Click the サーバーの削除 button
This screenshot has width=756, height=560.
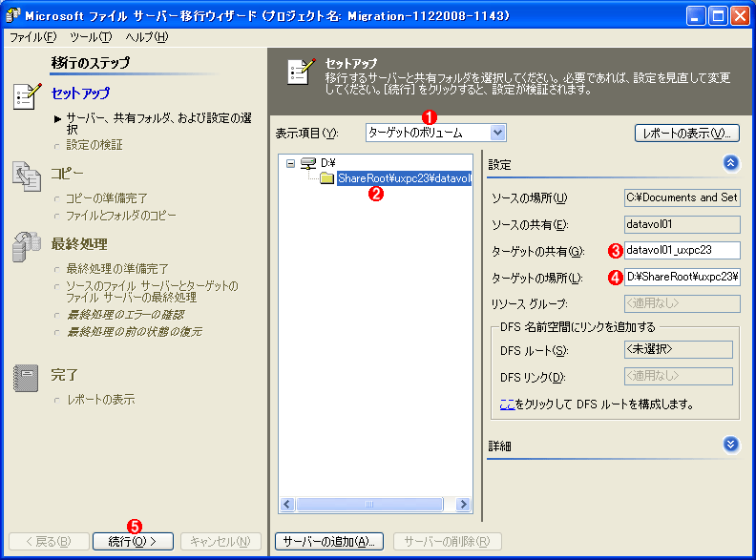pyautogui.click(x=447, y=541)
